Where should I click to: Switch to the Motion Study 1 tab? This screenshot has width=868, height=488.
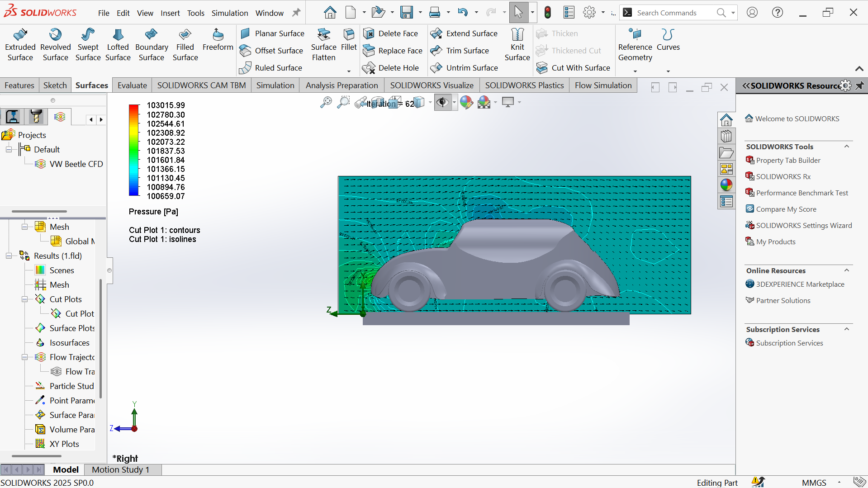[120, 469]
